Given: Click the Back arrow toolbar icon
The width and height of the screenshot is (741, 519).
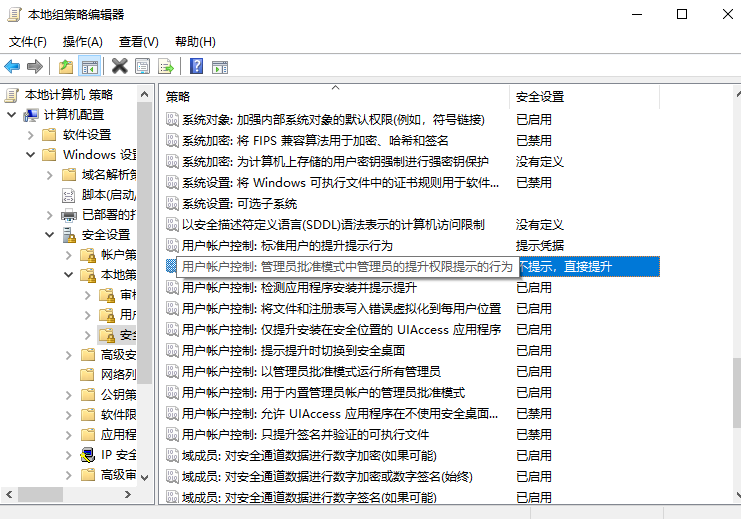Looking at the screenshot, I should tap(12, 67).
